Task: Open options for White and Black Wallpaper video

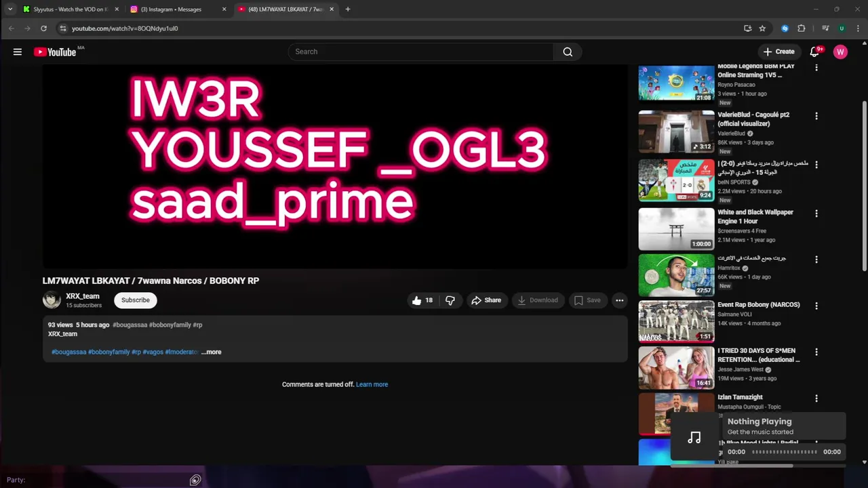Action: 816,213
